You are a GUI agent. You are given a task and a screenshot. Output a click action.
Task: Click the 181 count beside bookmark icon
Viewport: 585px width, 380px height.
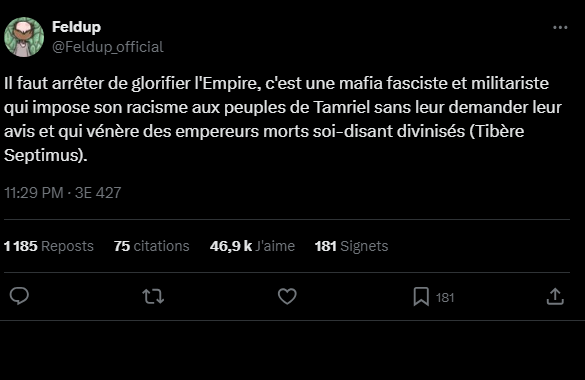pos(445,298)
